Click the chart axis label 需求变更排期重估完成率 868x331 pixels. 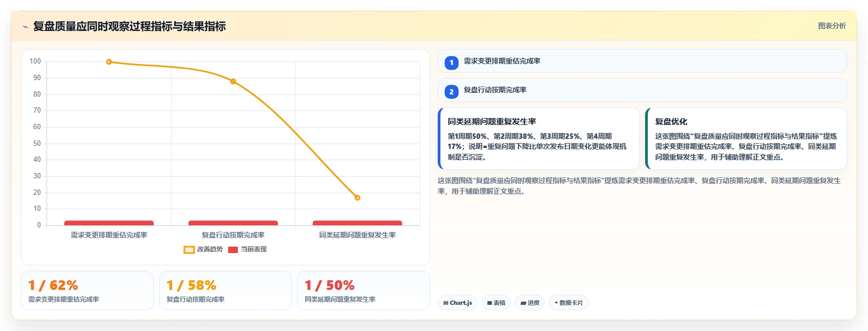109,235
